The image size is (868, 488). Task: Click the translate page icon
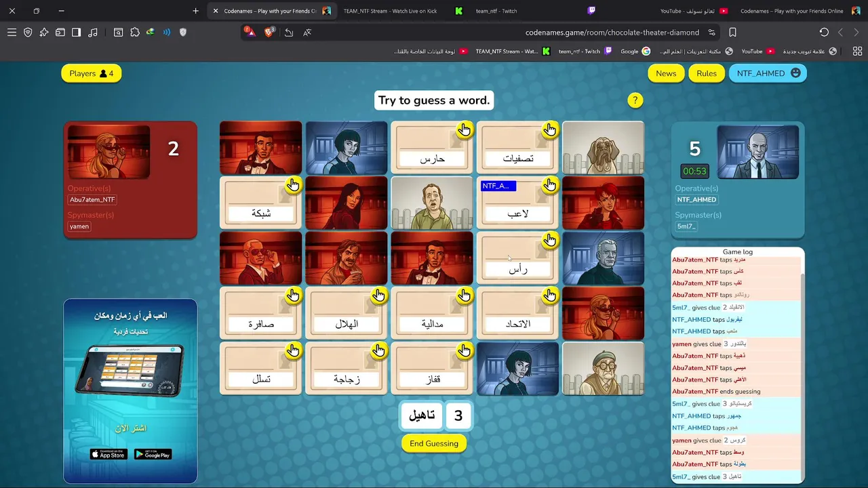pos(307,33)
